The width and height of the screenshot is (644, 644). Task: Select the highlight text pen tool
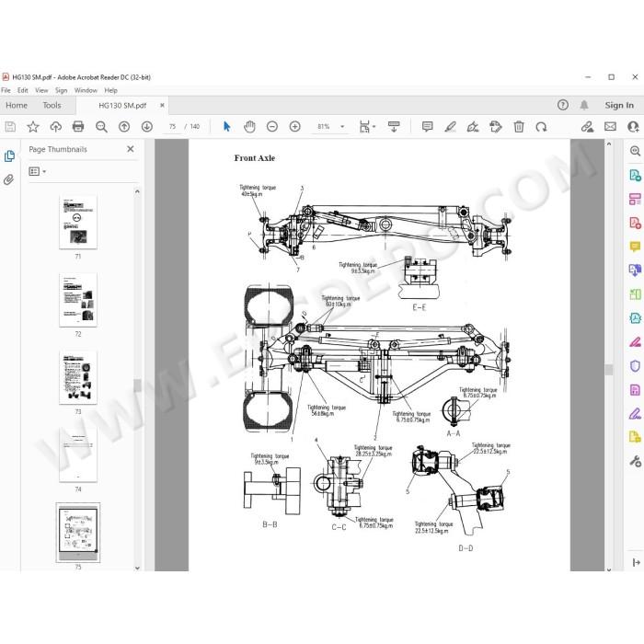pos(450,127)
